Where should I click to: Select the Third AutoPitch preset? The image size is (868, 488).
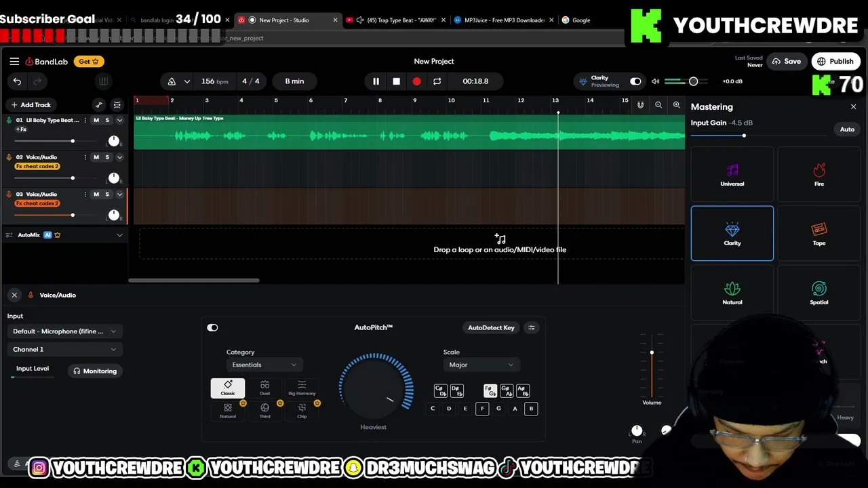coord(264,411)
